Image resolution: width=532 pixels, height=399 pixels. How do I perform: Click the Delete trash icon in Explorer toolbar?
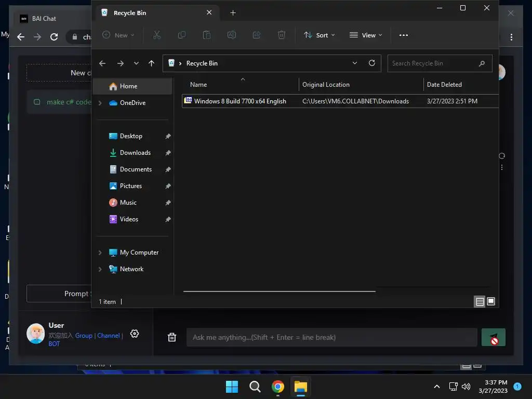(x=282, y=35)
